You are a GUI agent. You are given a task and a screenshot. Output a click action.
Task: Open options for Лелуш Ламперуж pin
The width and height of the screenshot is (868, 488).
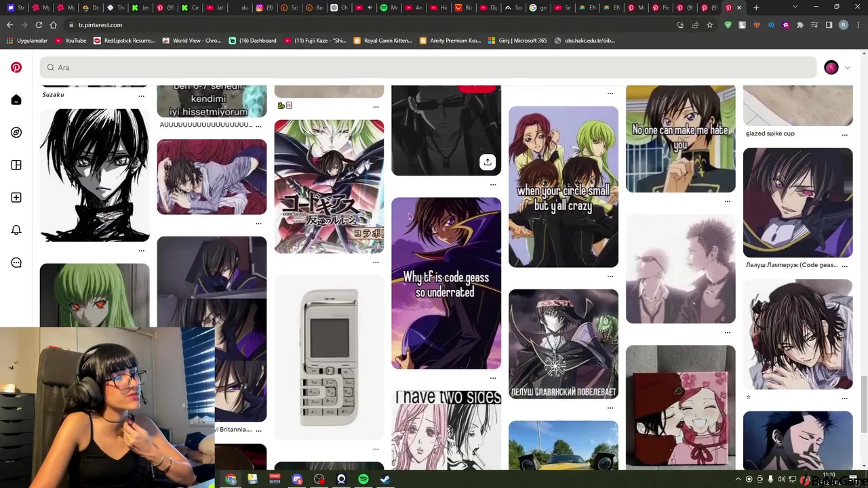844,266
